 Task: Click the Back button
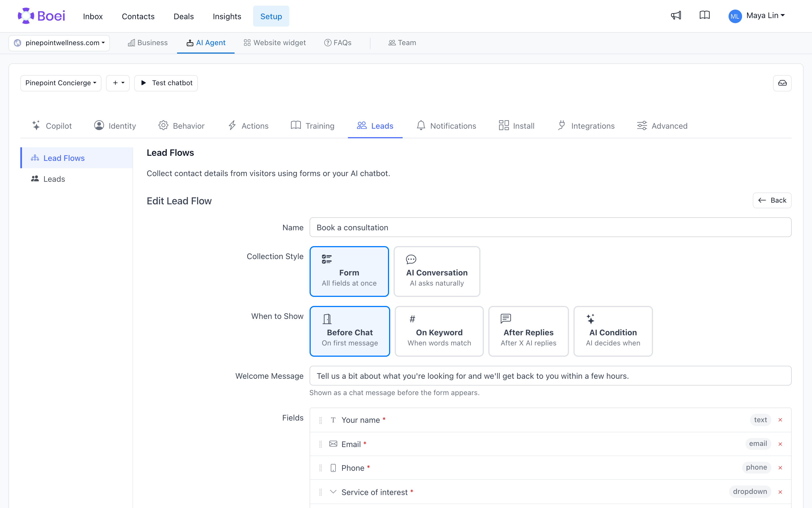pos(772,200)
